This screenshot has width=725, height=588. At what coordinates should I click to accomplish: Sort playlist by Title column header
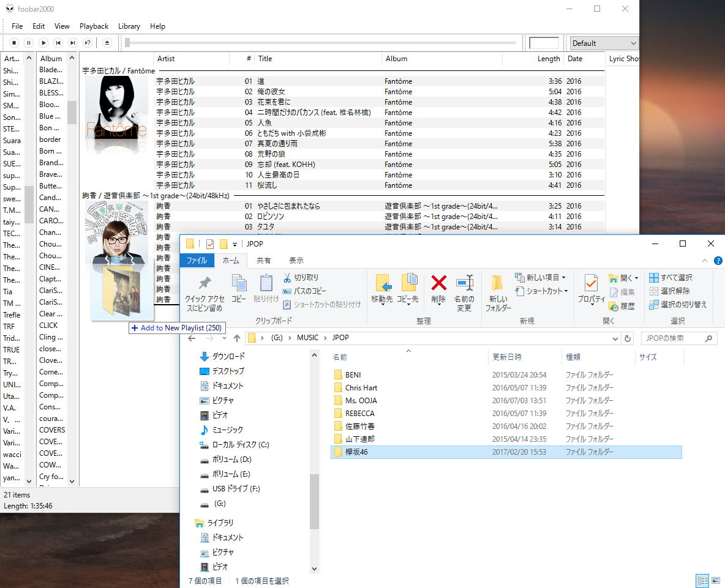pyautogui.click(x=318, y=59)
